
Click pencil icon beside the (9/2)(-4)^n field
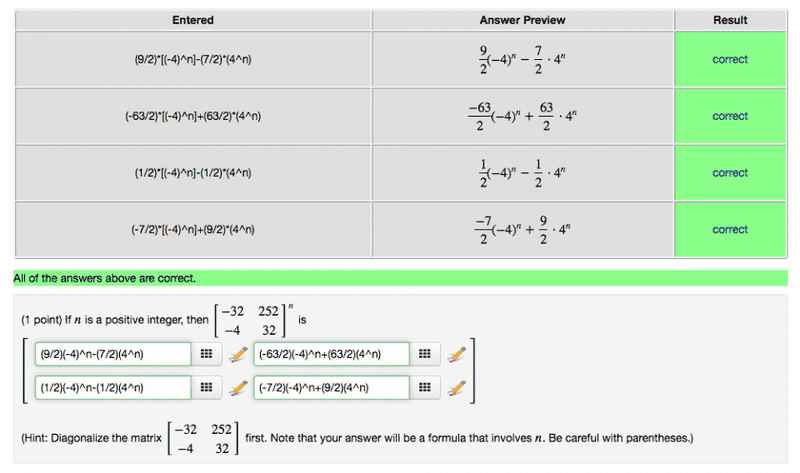238,354
